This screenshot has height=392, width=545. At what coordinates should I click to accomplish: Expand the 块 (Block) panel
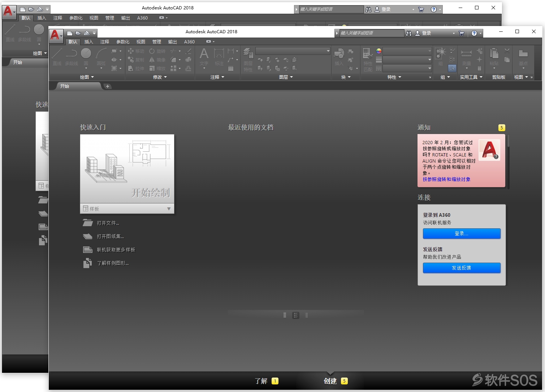(x=346, y=77)
